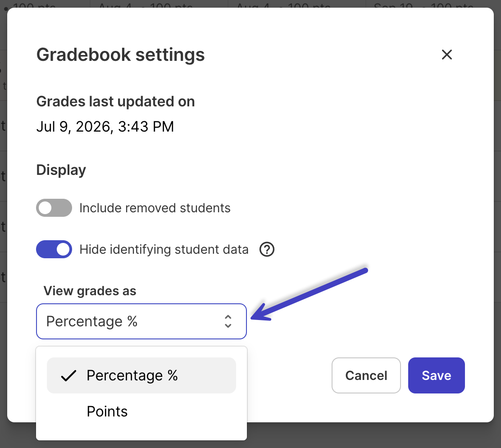
Task: Cancel the gradebook settings changes
Action: [366, 375]
